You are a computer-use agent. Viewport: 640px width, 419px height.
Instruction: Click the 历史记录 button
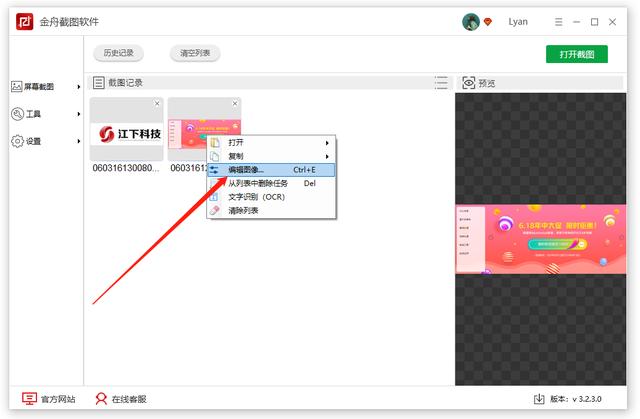[x=118, y=53]
